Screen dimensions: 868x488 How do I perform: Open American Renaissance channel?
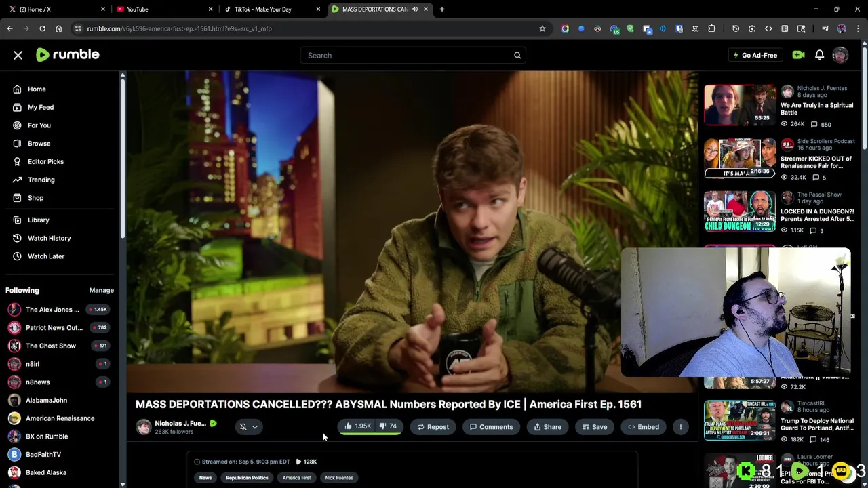(x=60, y=418)
